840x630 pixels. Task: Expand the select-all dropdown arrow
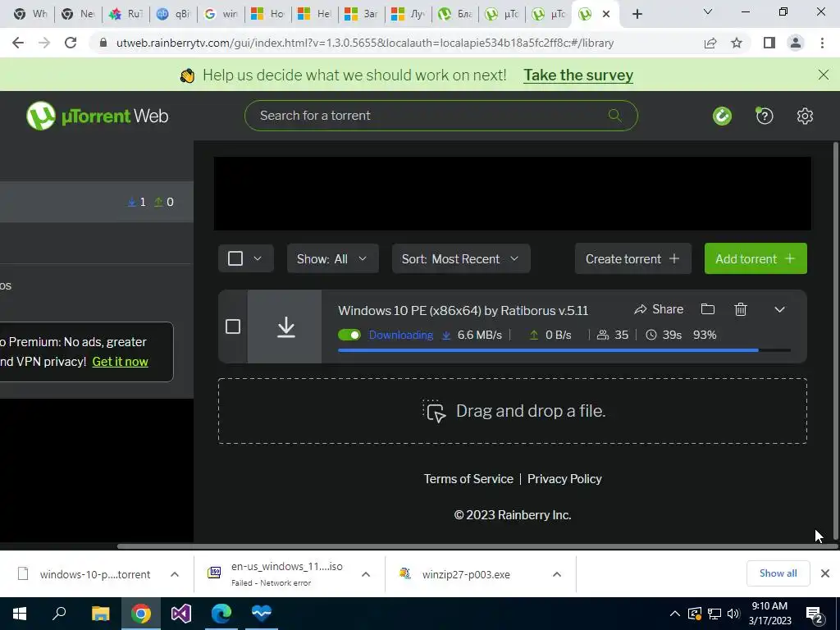point(257,258)
